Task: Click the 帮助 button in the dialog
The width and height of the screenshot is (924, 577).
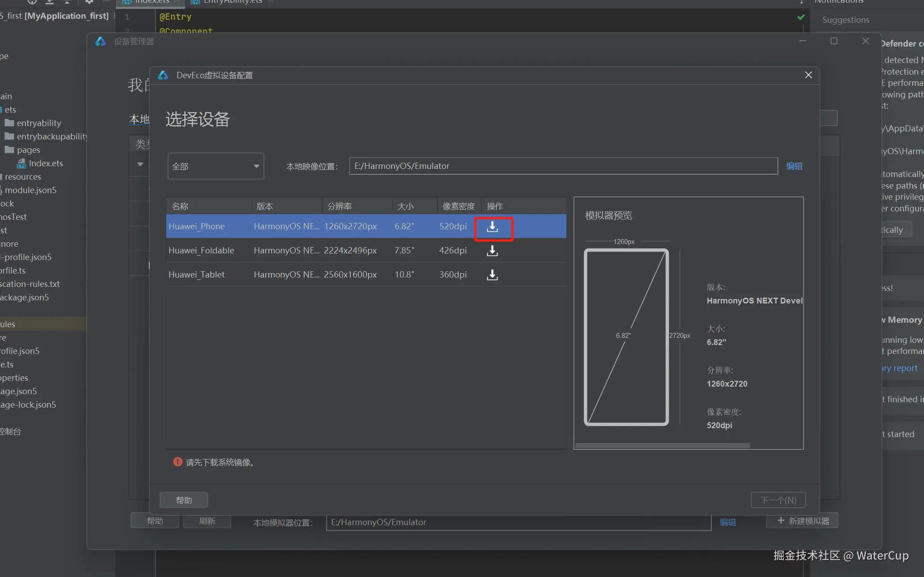Action: point(184,500)
